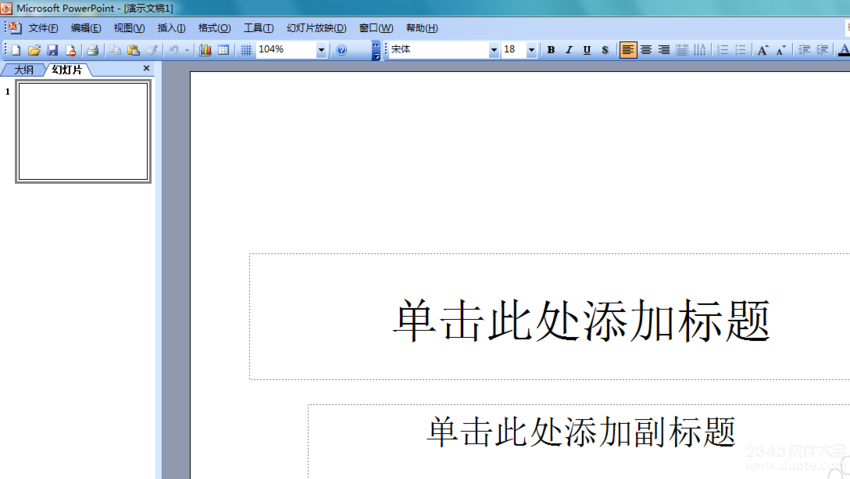Open the 104% zoom dropdown
This screenshot has height=479, width=850.
pyautogui.click(x=321, y=50)
